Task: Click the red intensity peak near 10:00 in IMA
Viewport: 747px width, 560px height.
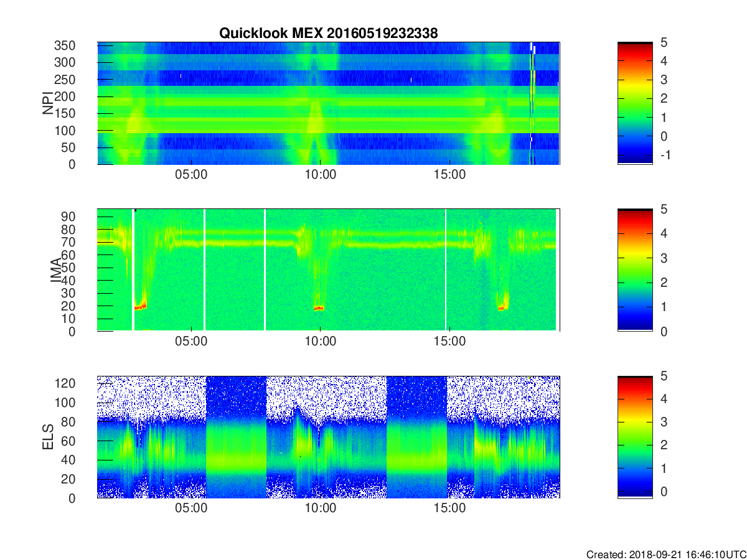Action: [319, 308]
